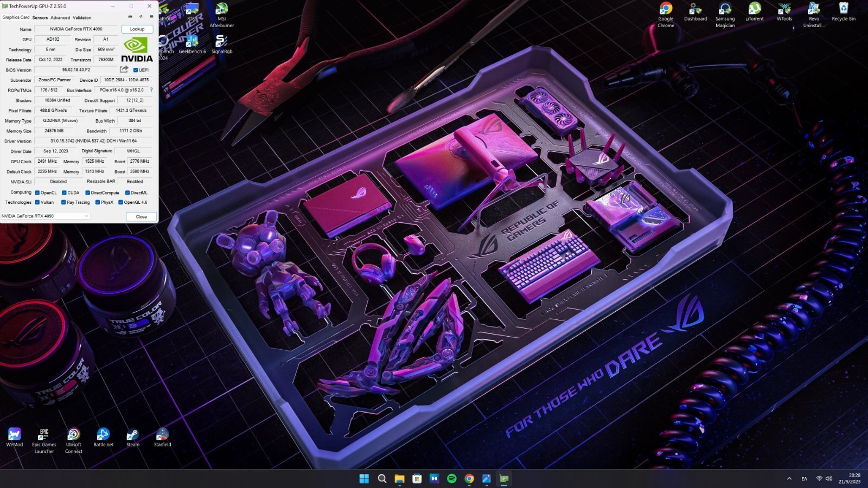Screen dimensions: 868x488
Task: Open the Steam desktop icon
Action: click(x=133, y=437)
